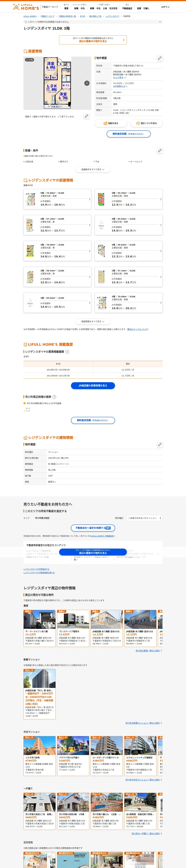The height and width of the screenshot is (868, 186).
Task: Click orange-bordered 周辺の募集中の物件を見る banner
Action: [93, 40]
